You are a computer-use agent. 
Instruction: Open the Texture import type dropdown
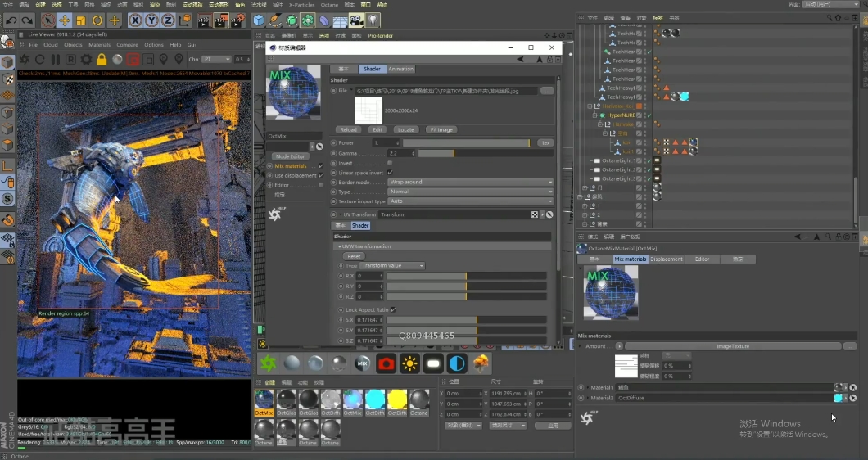click(x=470, y=201)
